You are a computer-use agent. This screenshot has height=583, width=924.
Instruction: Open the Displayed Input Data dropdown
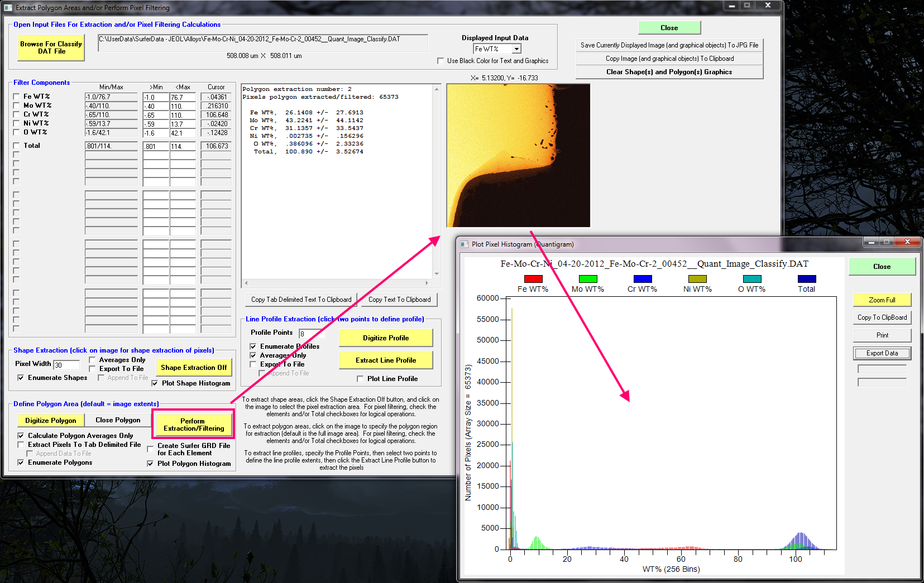516,49
